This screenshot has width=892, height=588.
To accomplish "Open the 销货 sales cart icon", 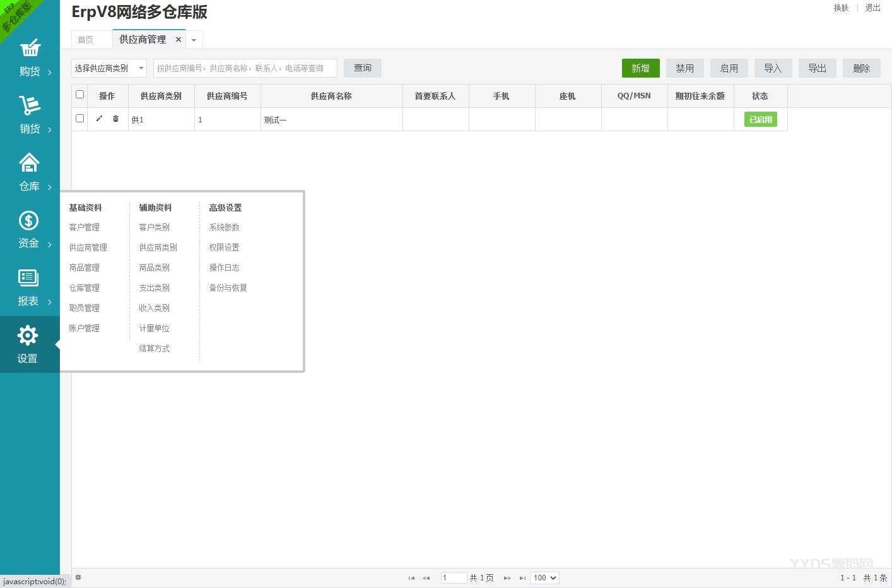I will 30,105.
